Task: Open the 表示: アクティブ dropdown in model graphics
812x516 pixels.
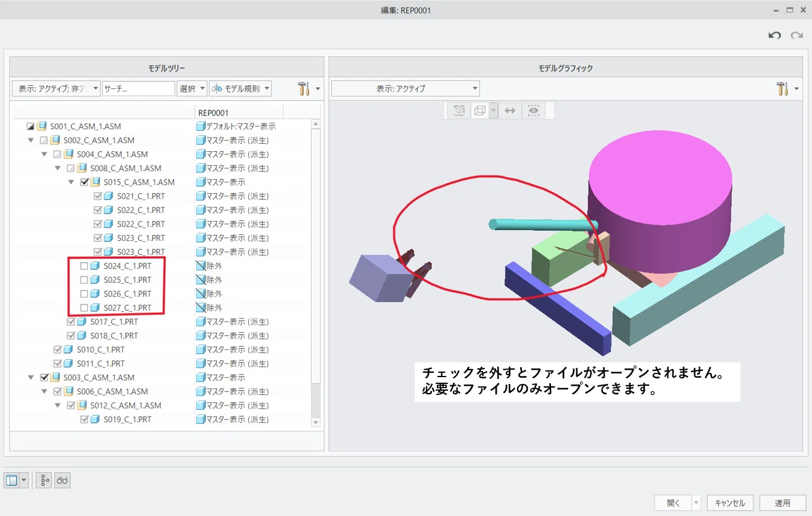Action: pyautogui.click(x=405, y=88)
